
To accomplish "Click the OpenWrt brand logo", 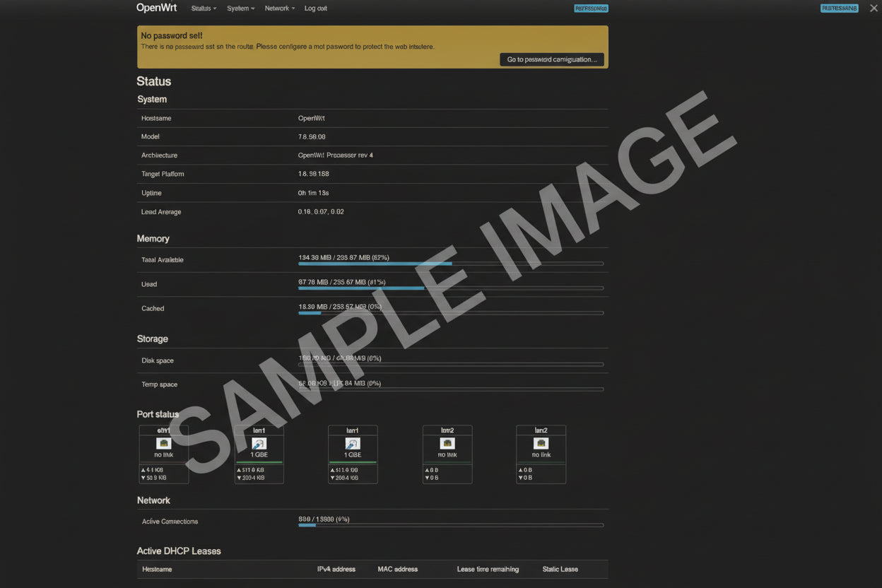I will 156,8.
